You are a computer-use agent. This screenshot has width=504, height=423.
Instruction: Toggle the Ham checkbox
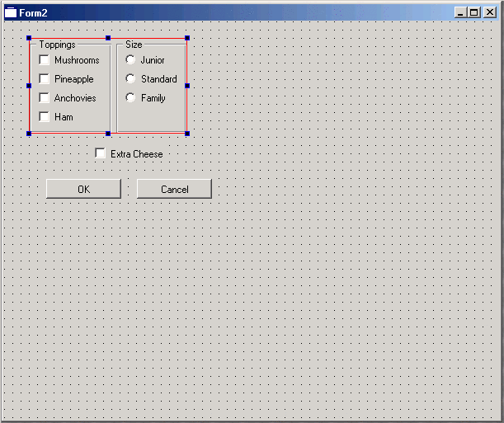[45, 117]
